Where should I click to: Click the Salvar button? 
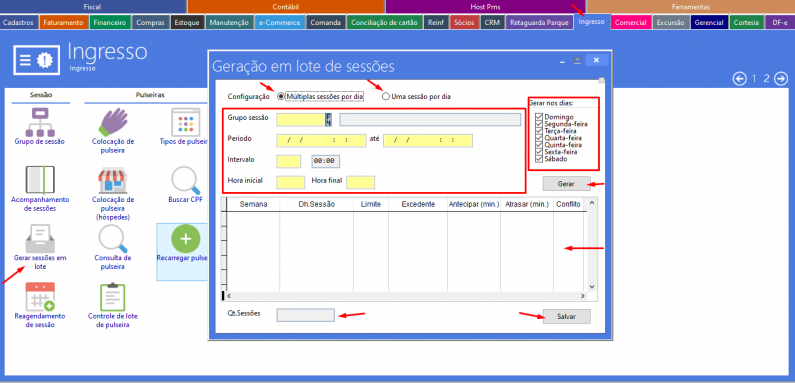[x=566, y=316]
